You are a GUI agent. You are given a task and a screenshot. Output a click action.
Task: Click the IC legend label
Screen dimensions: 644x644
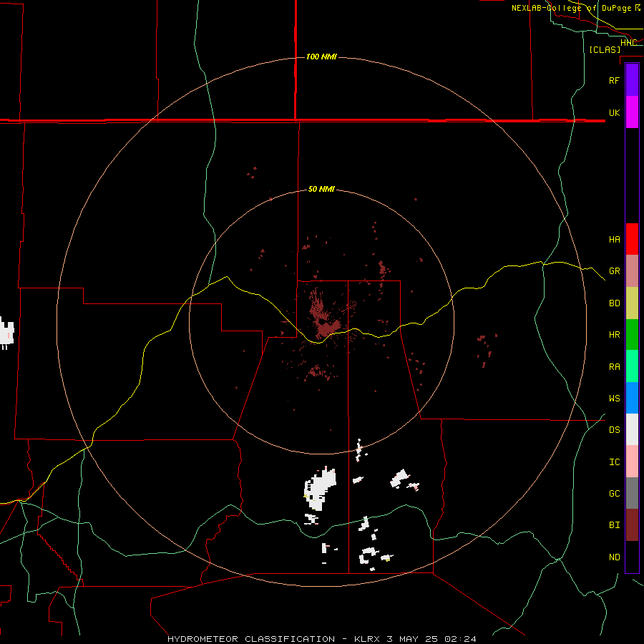615,462
